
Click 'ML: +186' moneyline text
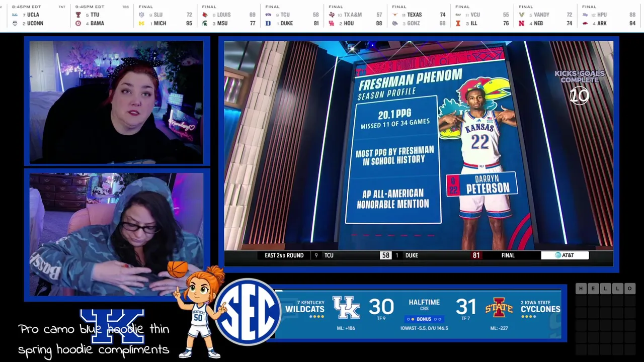click(346, 328)
